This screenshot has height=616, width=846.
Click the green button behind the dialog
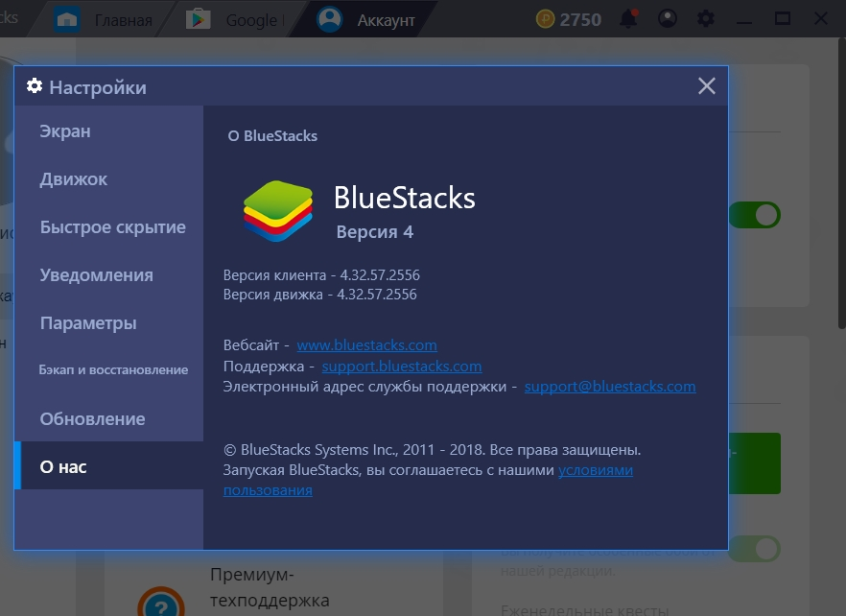(x=755, y=463)
